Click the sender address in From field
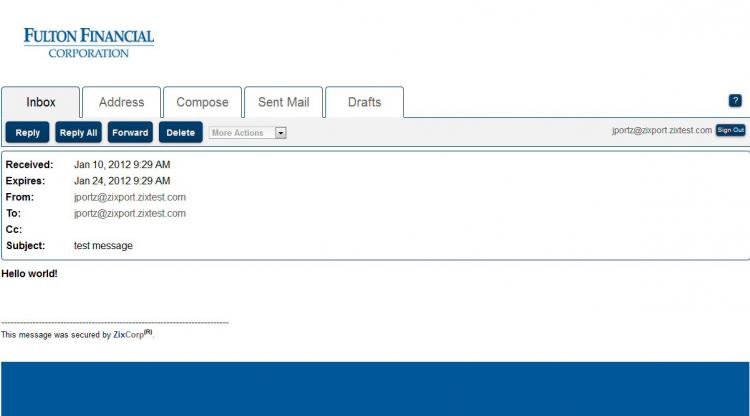This screenshot has width=750, height=416. click(x=130, y=197)
